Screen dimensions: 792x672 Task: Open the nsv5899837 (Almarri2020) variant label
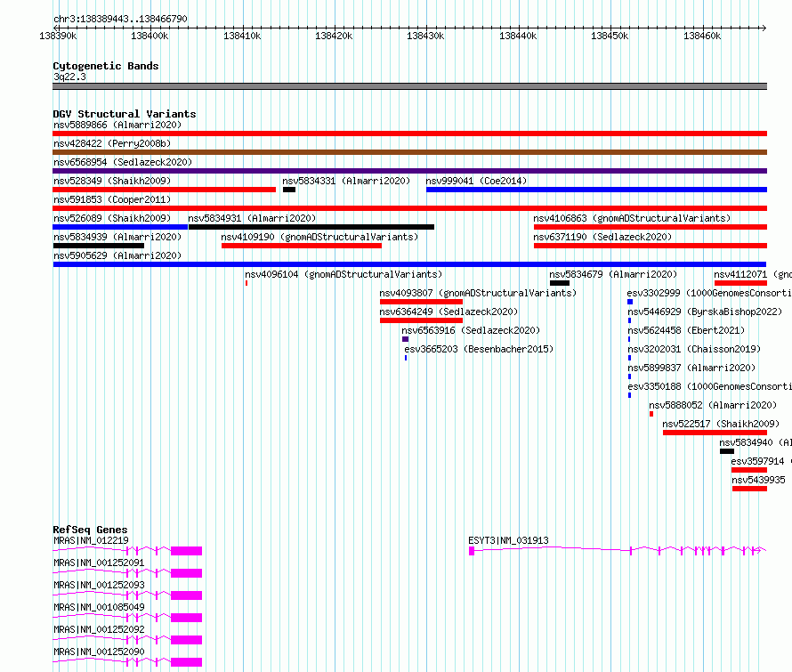pos(691,368)
